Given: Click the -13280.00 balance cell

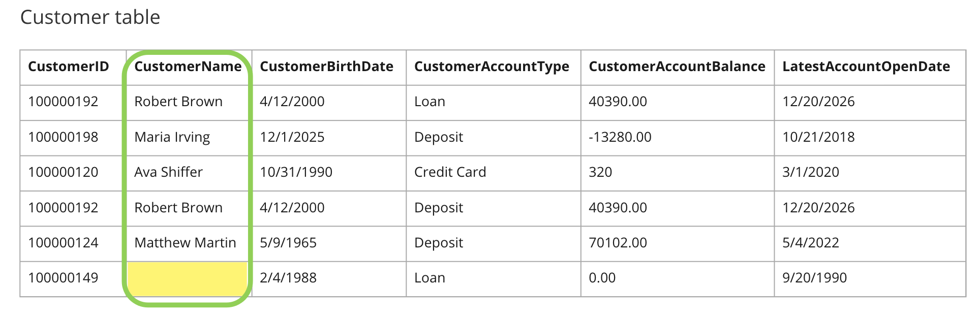Looking at the screenshot, I should [678, 138].
